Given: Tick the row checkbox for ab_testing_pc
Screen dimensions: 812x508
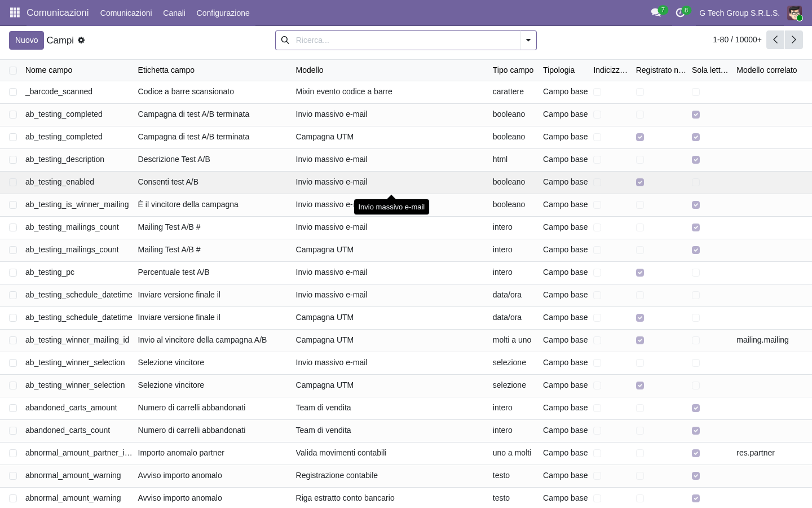Looking at the screenshot, I should pyautogui.click(x=13, y=272).
